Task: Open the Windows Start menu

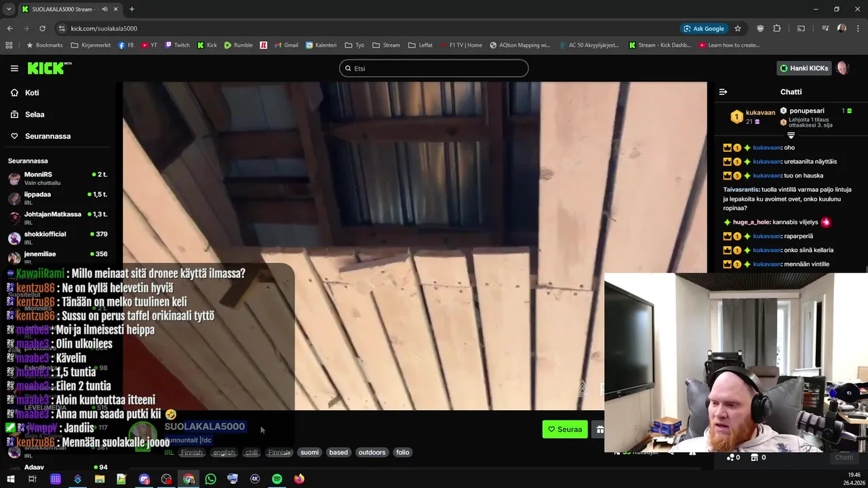Action: coord(10,479)
